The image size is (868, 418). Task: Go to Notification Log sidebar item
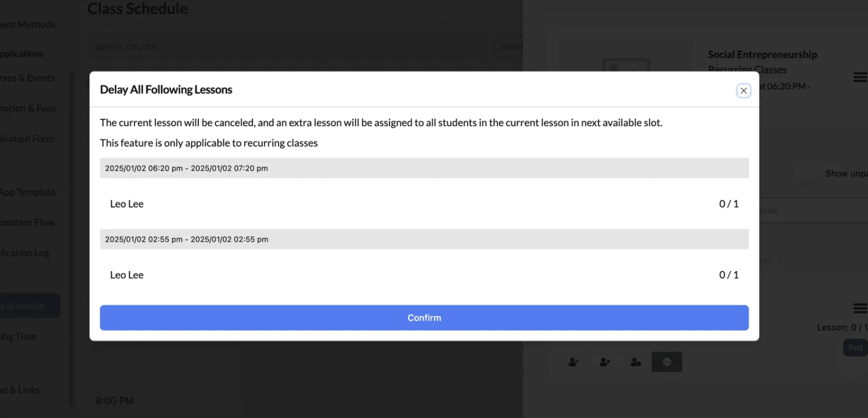[25, 253]
